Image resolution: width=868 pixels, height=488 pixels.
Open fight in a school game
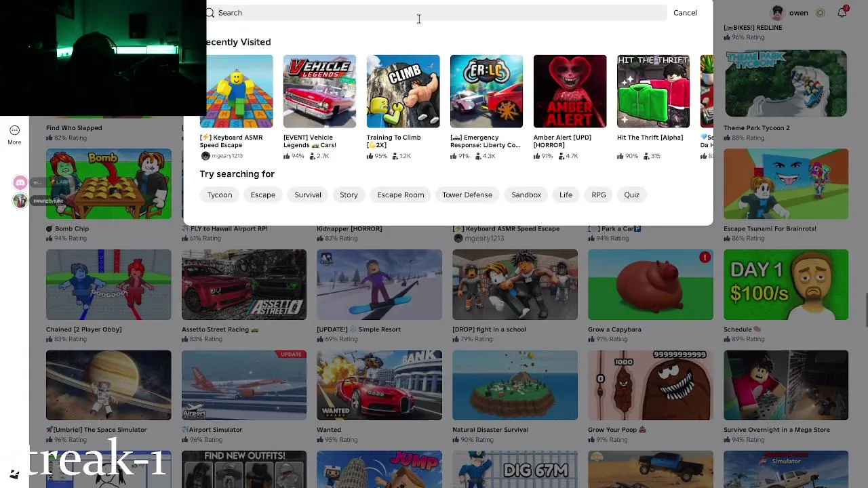coord(515,285)
